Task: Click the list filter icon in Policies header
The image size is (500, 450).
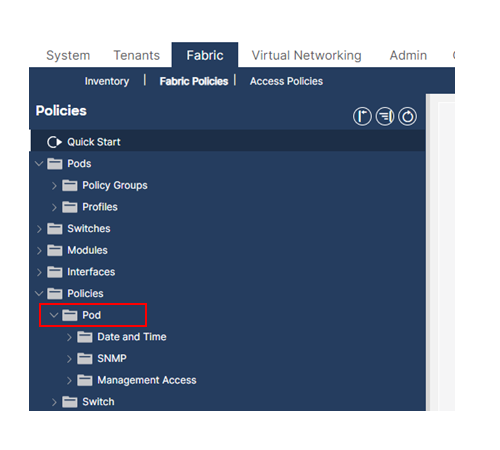Action: coord(385,116)
